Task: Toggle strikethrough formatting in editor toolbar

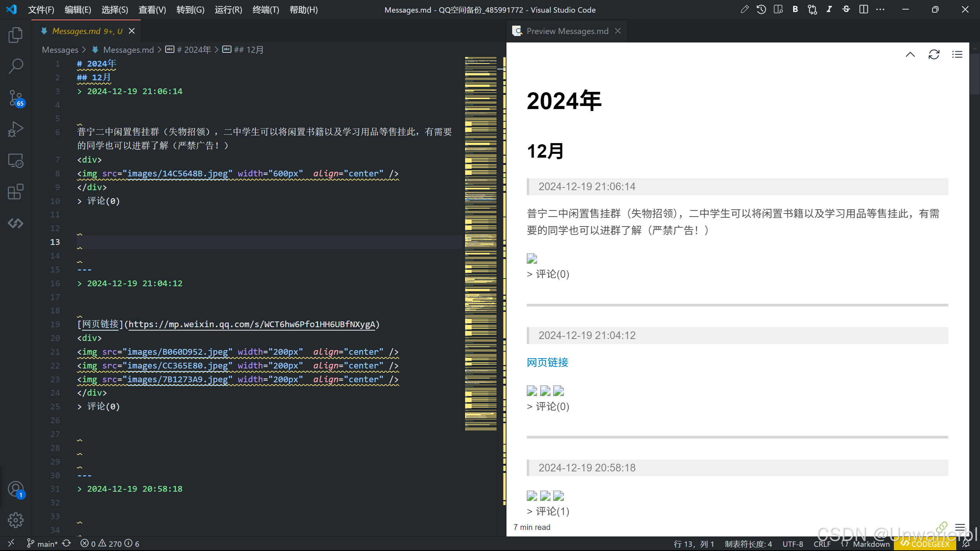Action: click(846, 10)
